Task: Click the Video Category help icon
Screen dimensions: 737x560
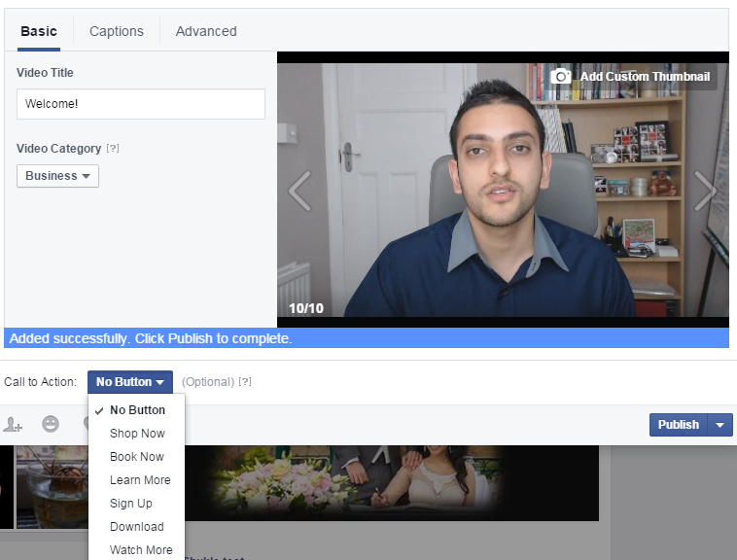Action: 113,149
